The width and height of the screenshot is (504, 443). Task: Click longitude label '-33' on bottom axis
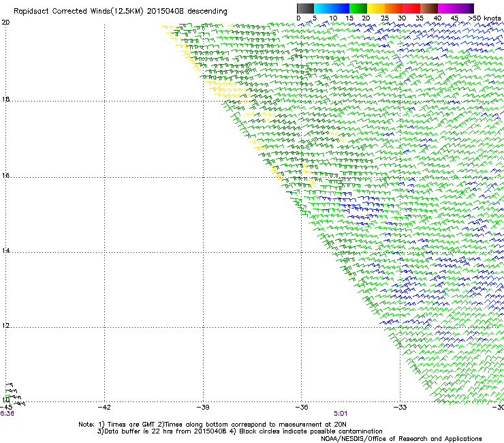(x=400, y=408)
